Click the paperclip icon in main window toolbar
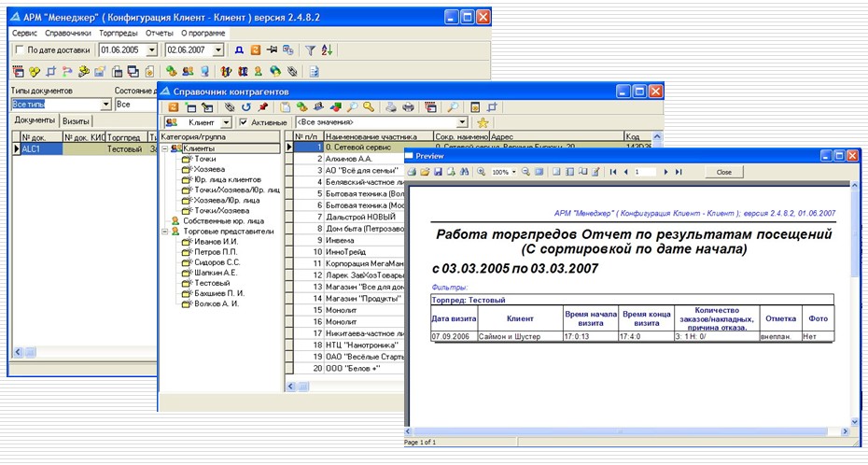This screenshot has width=868, height=465. click(x=292, y=71)
